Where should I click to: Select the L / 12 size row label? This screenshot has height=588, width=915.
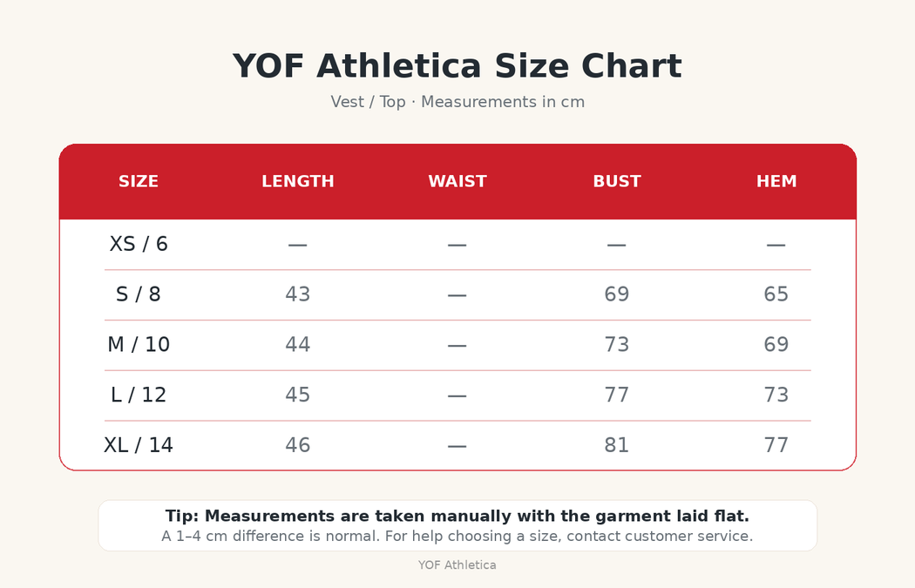point(139,395)
